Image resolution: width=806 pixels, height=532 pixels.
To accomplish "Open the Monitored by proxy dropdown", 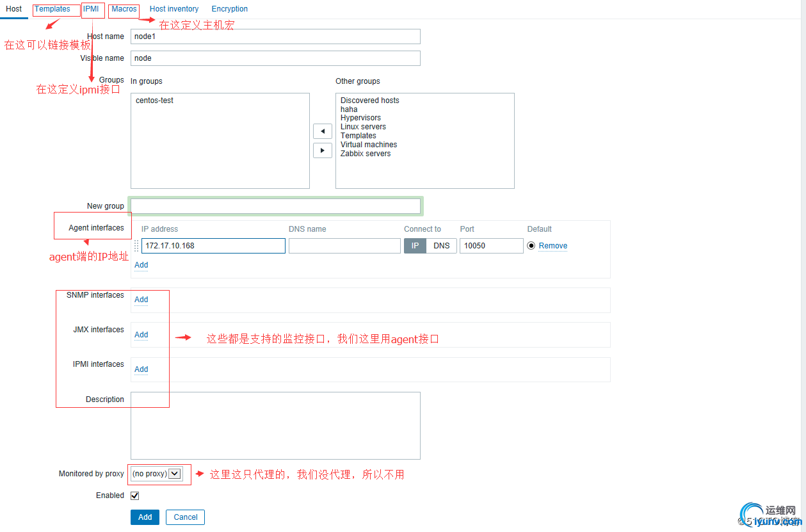I will click(x=156, y=474).
